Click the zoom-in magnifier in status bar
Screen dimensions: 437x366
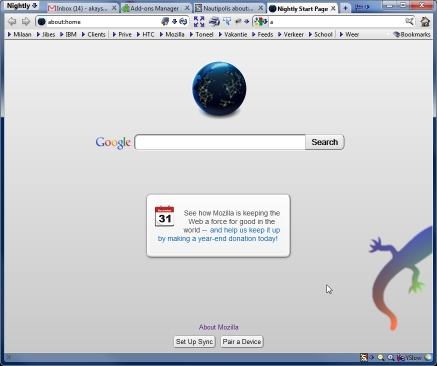tap(390, 358)
